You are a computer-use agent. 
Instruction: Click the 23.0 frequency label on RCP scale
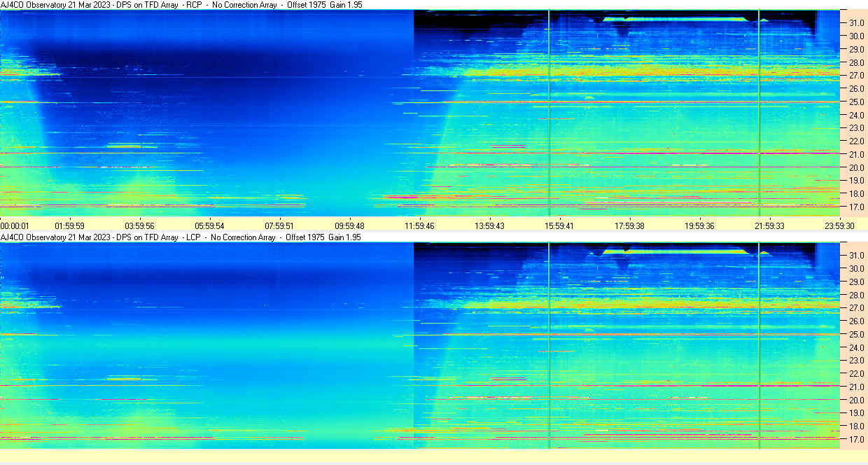[x=857, y=128]
